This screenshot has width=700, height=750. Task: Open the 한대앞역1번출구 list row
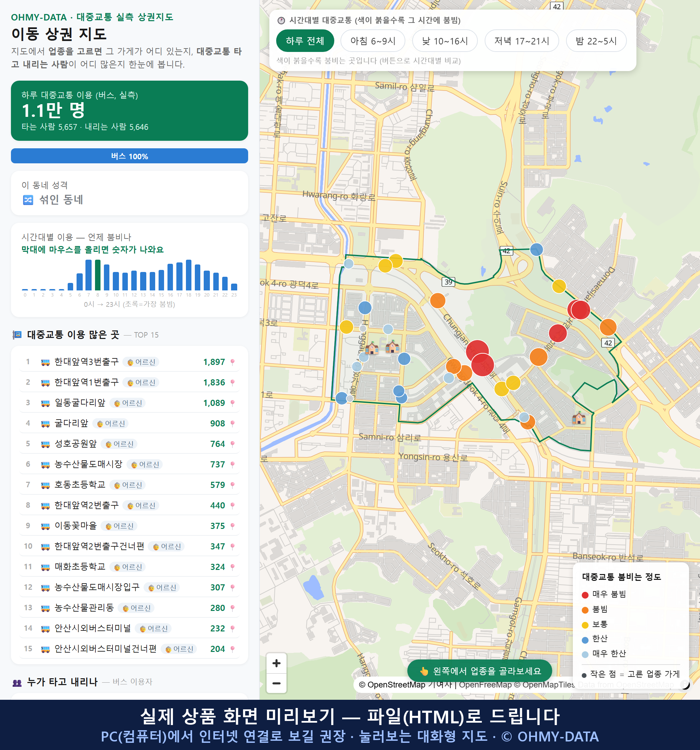[129, 383]
